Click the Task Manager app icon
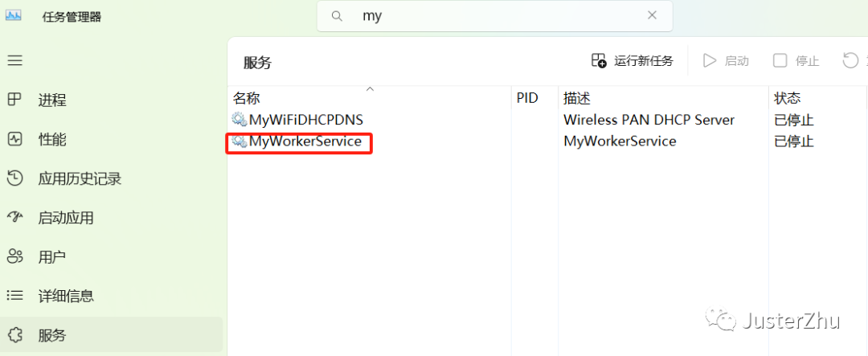This screenshot has width=868, height=356. coord(14,16)
